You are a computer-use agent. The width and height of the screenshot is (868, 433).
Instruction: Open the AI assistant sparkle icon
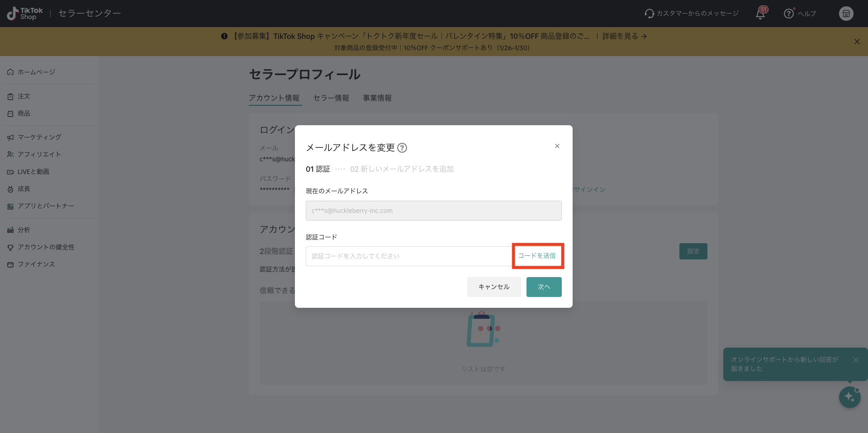pos(849,397)
